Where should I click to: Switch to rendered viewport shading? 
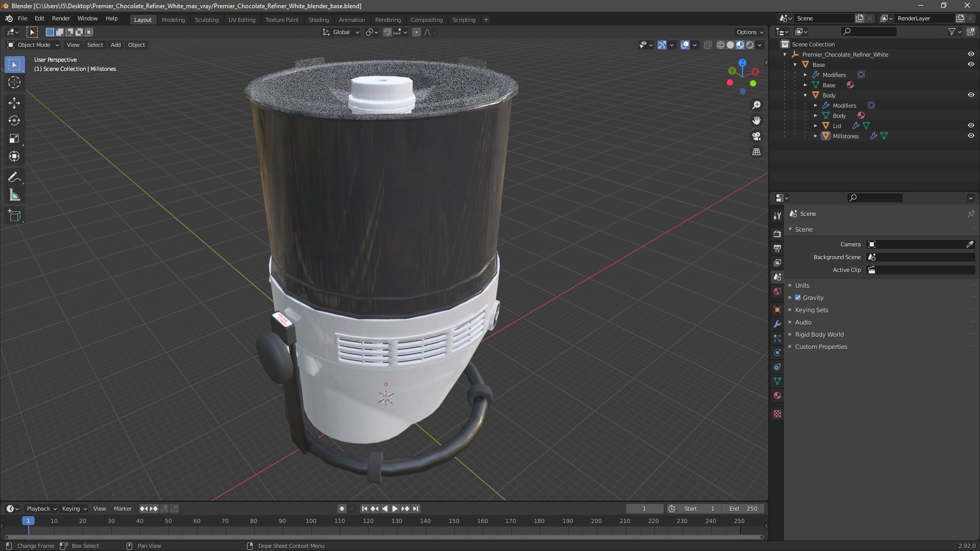click(x=750, y=45)
